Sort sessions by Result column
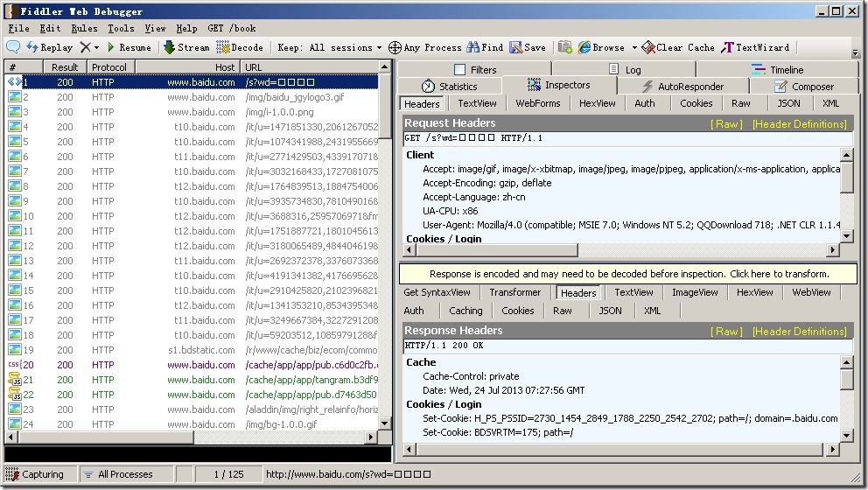 (65, 67)
